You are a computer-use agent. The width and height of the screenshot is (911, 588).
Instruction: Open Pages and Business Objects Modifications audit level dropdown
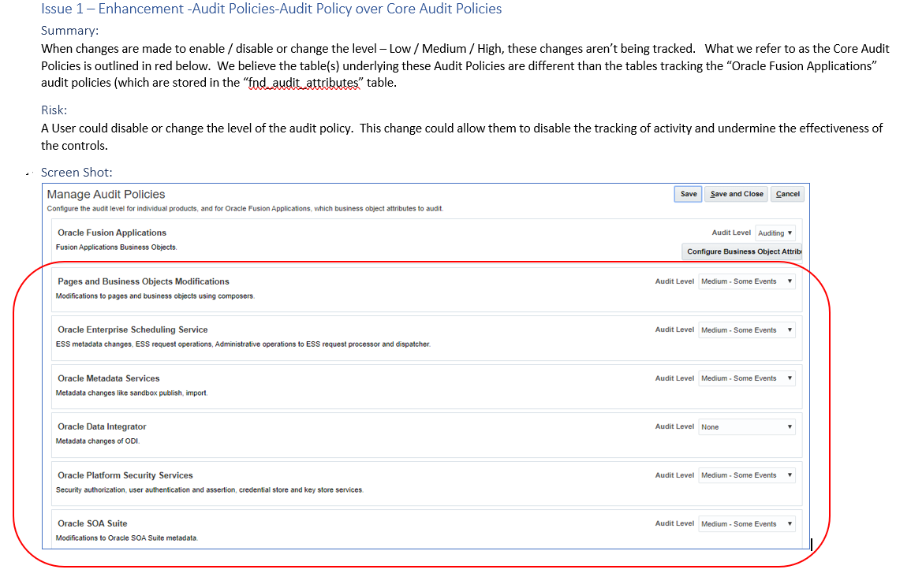747,281
